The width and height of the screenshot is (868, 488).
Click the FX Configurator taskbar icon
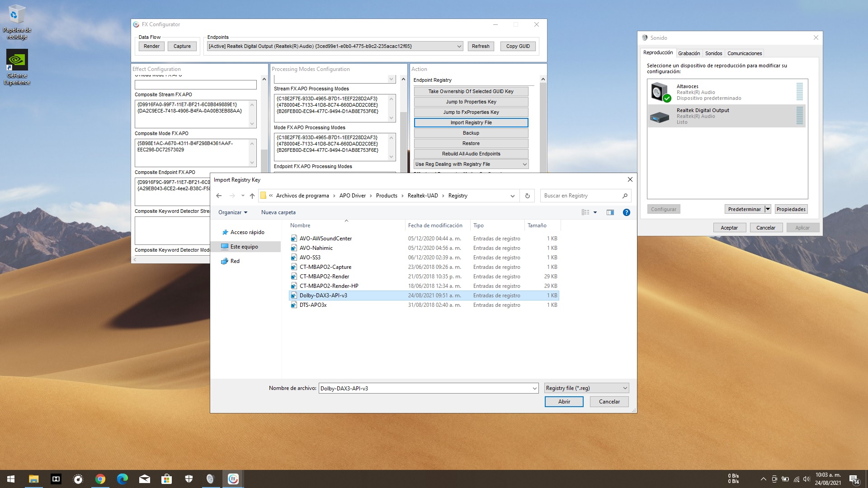point(233,479)
